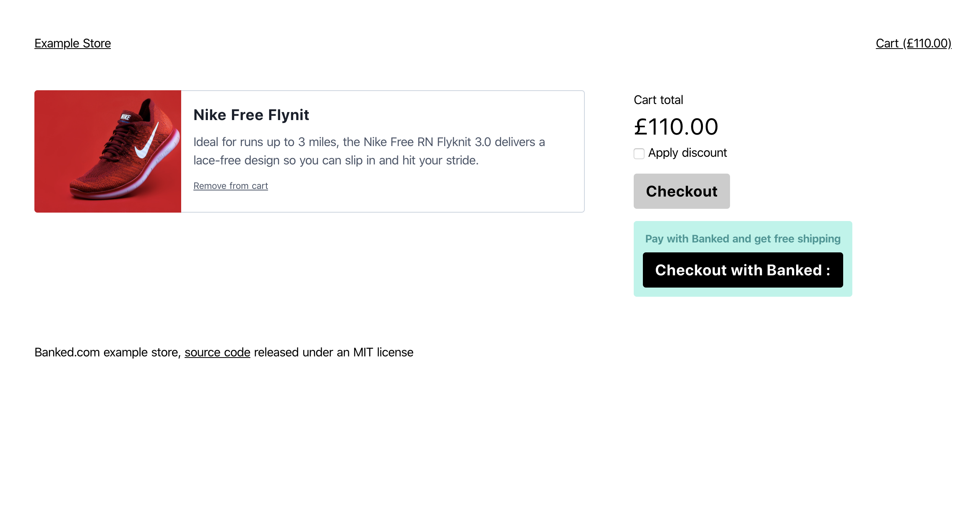
Task: Open the source code link in footer
Action: pyautogui.click(x=217, y=352)
